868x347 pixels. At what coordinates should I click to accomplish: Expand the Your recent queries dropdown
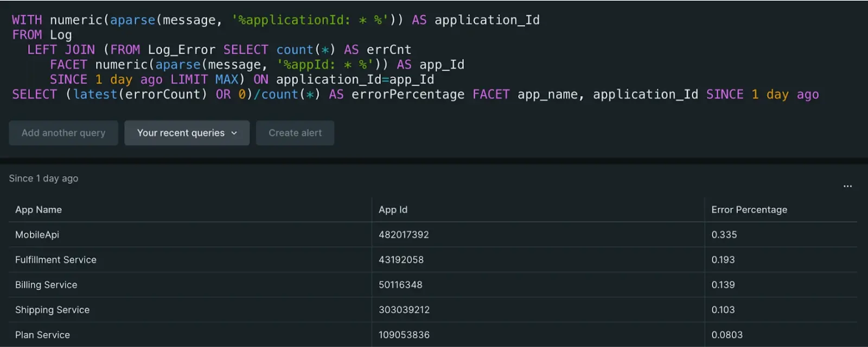(x=187, y=133)
